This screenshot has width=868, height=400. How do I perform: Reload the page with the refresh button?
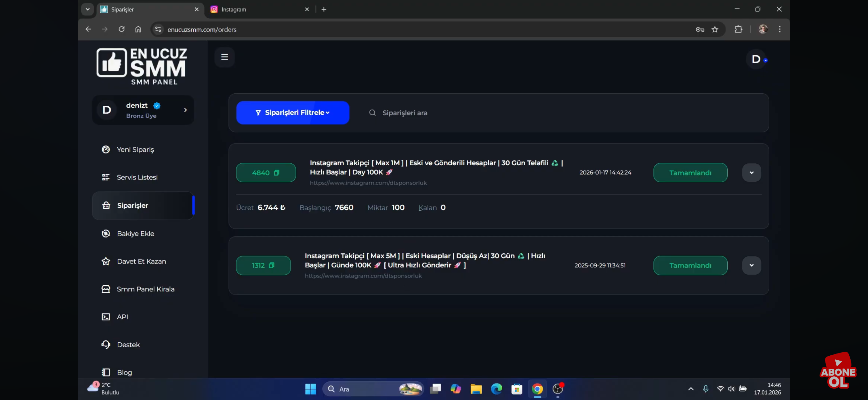[122, 29]
